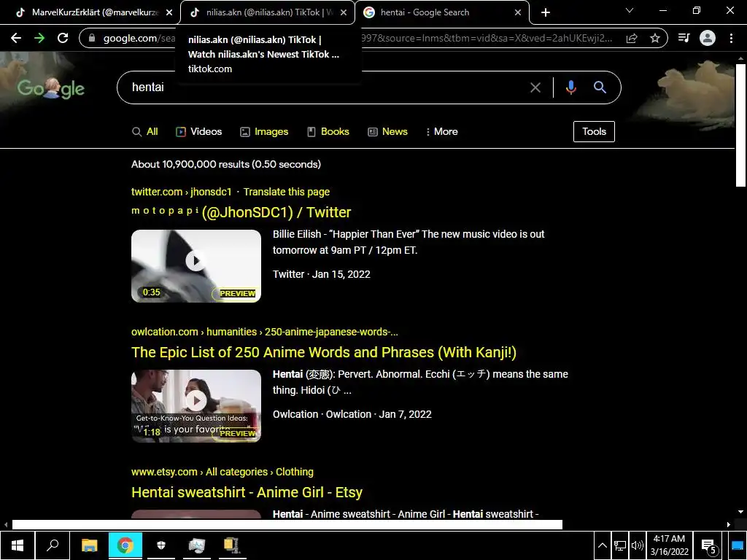Click the results count text line

point(226,164)
